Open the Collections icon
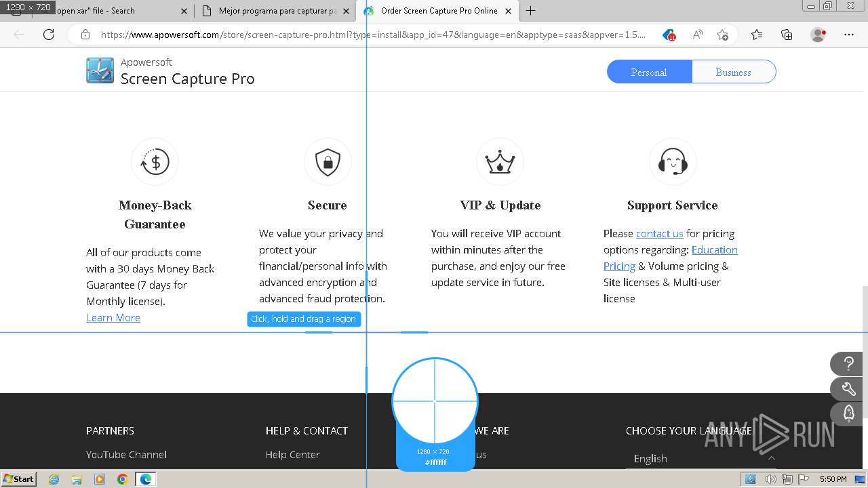The image size is (868, 488). coord(787,35)
